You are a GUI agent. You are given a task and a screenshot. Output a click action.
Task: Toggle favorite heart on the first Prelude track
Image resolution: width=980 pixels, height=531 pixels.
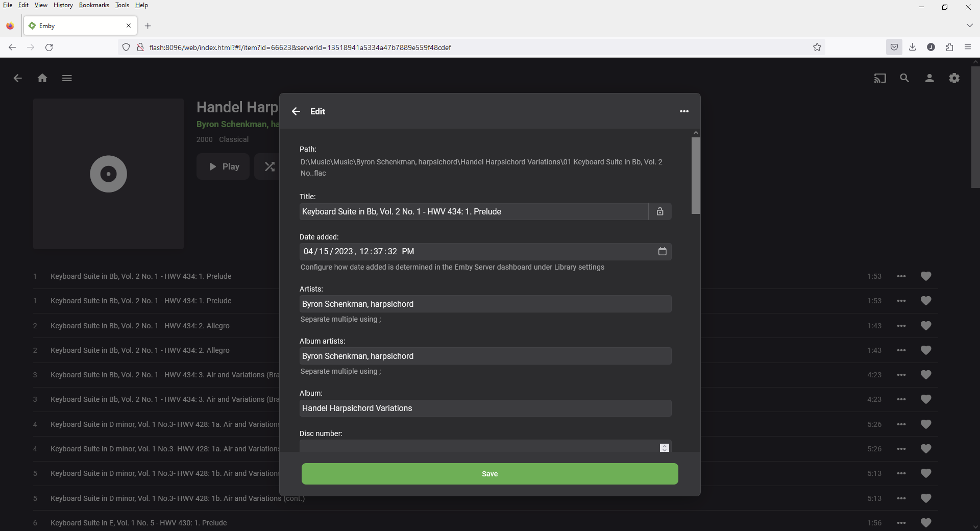tap(925, 276)
